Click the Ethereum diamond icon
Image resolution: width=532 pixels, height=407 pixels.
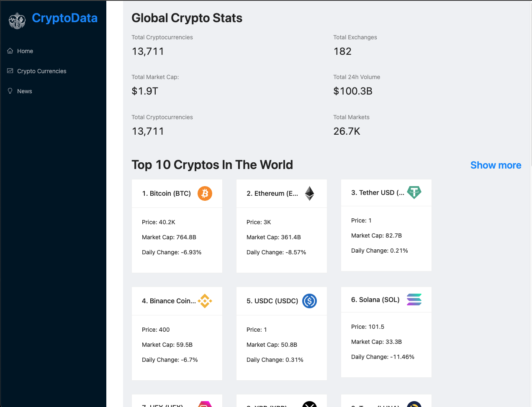pyautogui.click(x=309, y=193)
